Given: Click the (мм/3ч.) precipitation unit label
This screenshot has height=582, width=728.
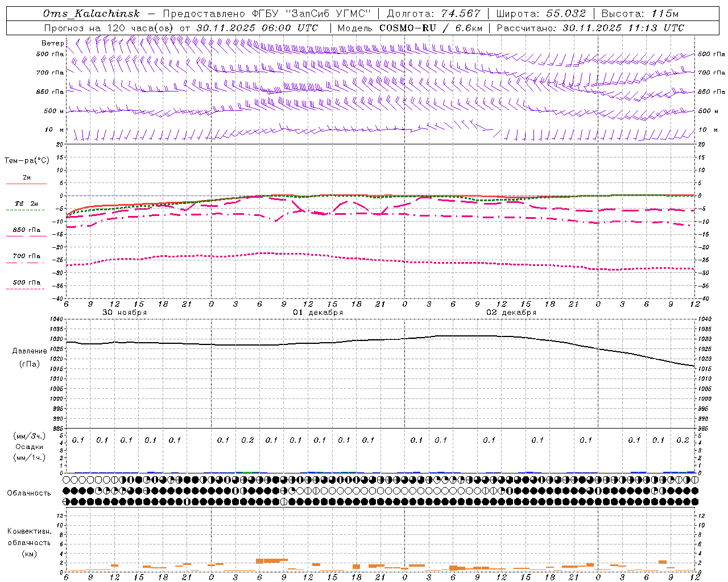Looking at the screenshot, I should point(30,436).
